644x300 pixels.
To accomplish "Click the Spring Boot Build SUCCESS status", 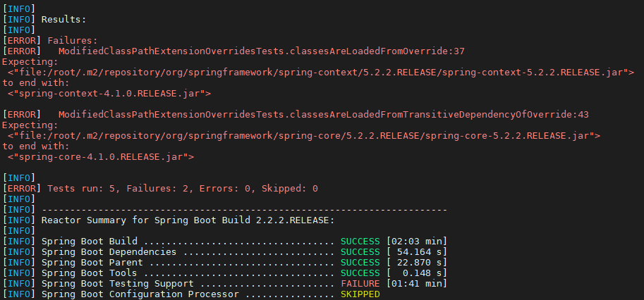I will click(360, 241).
